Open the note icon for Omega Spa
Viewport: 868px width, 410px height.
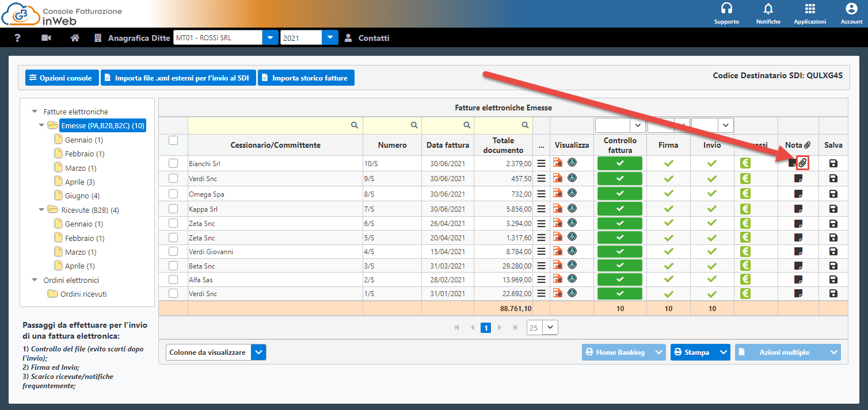tap(798, 194)
